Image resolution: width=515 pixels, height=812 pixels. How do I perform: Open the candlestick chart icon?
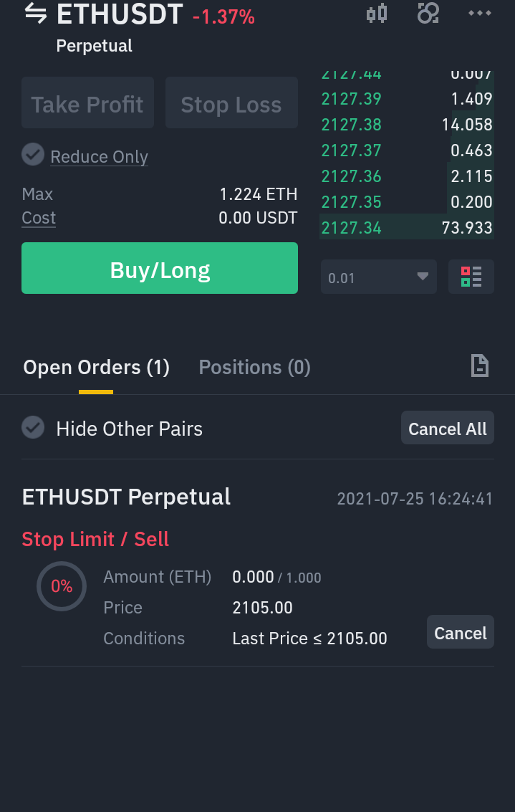377,14
